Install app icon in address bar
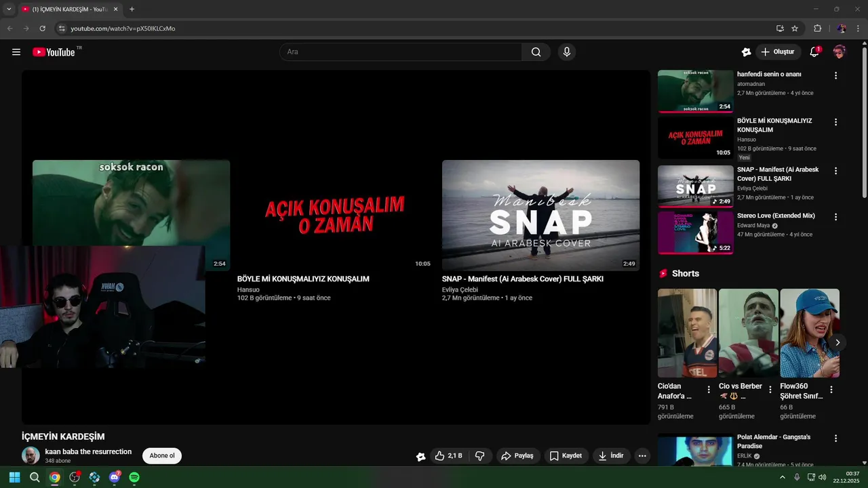This screenshot has height=488, width=868. [780, 28]
